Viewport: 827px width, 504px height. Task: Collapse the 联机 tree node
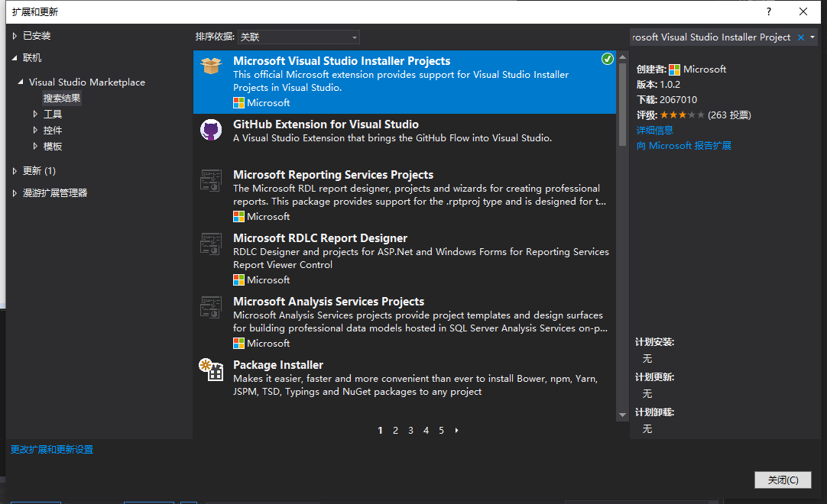pos(15,58)
